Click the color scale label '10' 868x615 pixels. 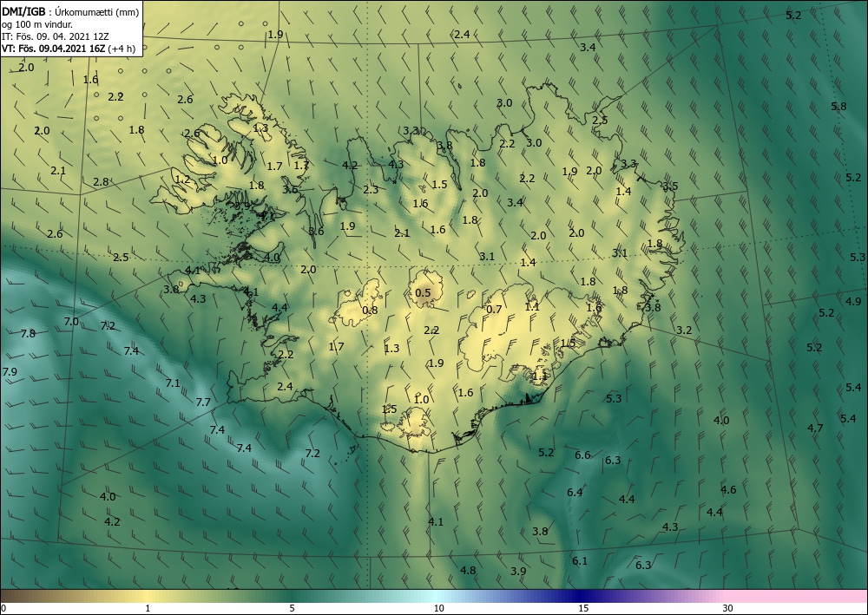tap(438, 608)
